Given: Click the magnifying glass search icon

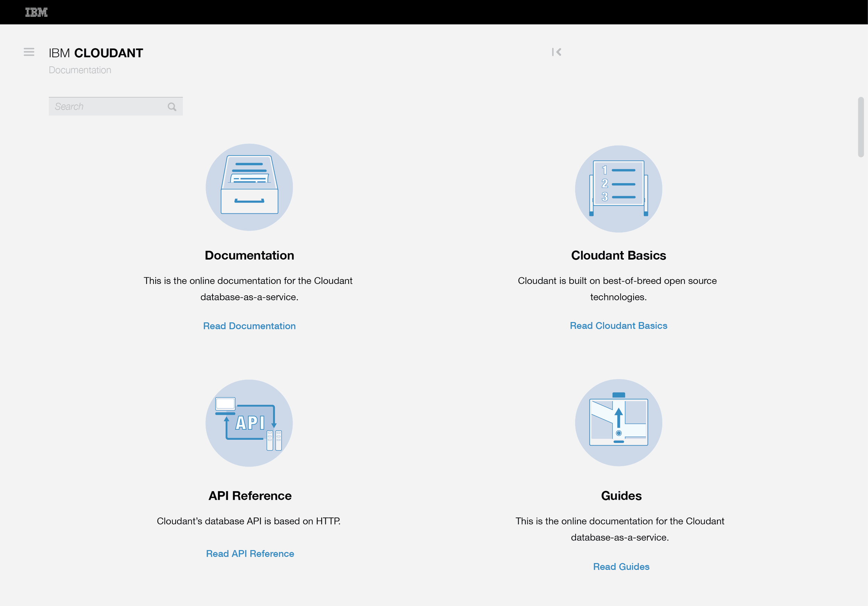Looking at the screenshot, I should pos(172,107).
